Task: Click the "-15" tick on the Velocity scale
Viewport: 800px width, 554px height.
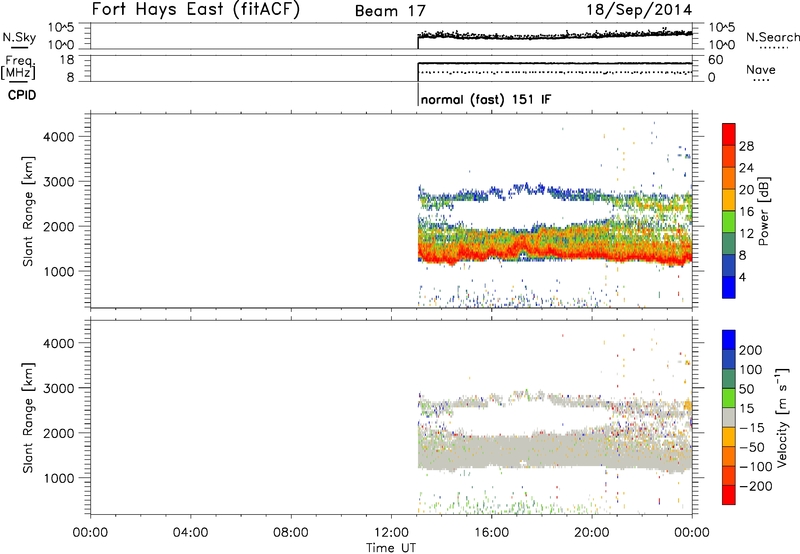Action: pos(752,427)
